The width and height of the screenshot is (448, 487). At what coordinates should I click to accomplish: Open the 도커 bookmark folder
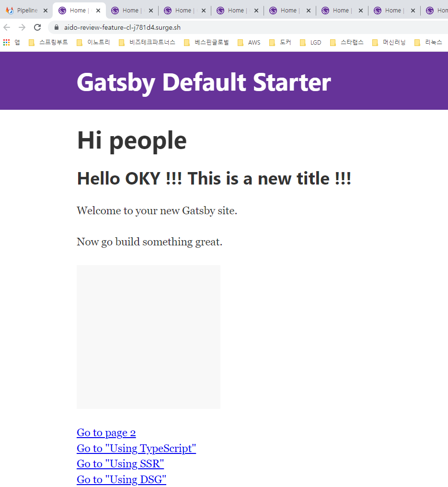coord(280,42)
